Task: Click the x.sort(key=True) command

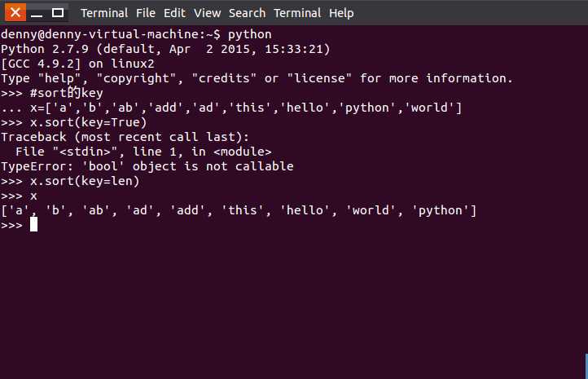Action: [x=88, y=122]
